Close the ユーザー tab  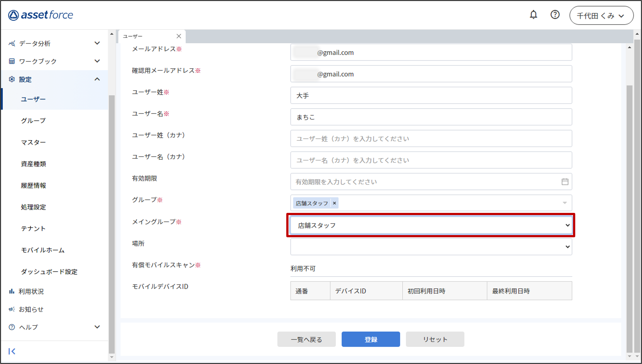[179, 36]
